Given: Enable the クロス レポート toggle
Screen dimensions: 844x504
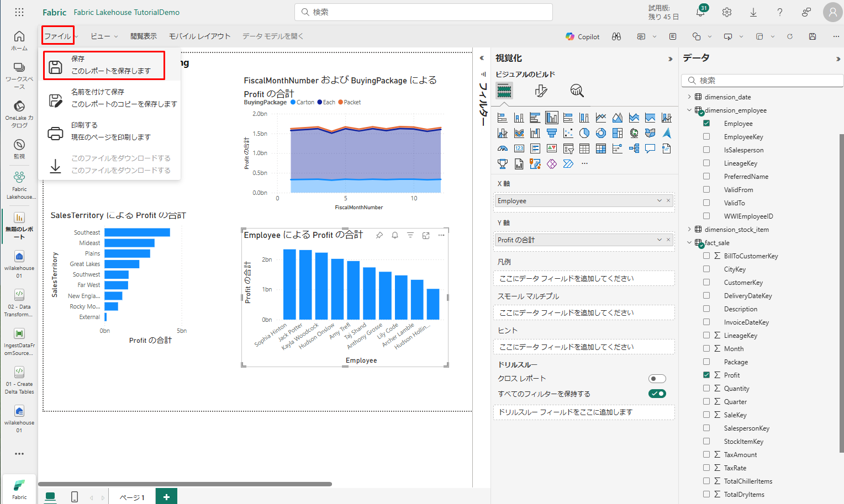Looking at the screenshot, I should [x=657, y=379].
